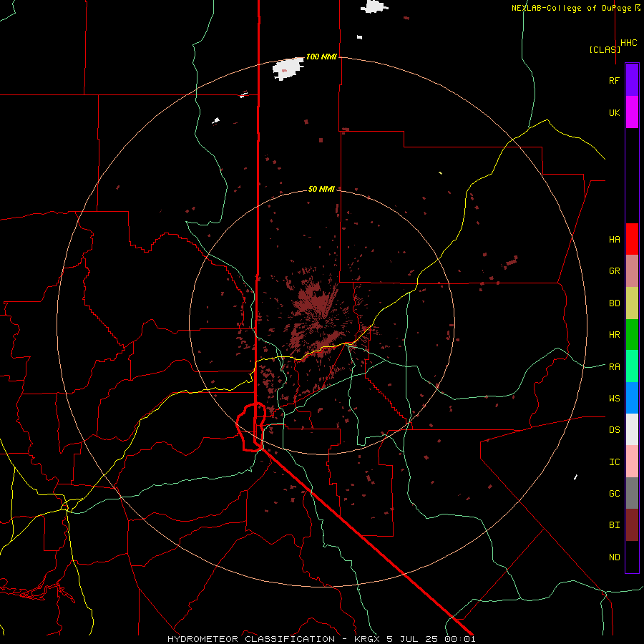Click the HHC product label
The height and width of the screenshot is (644, 644).
629,43
